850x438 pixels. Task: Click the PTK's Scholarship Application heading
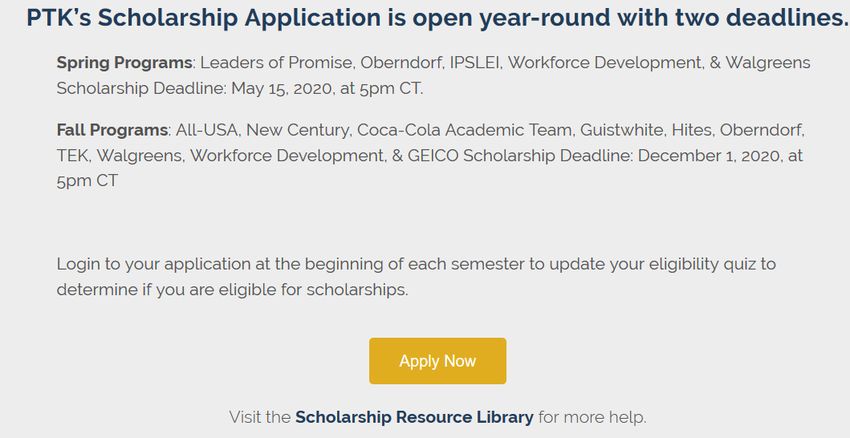click(437, 17)
